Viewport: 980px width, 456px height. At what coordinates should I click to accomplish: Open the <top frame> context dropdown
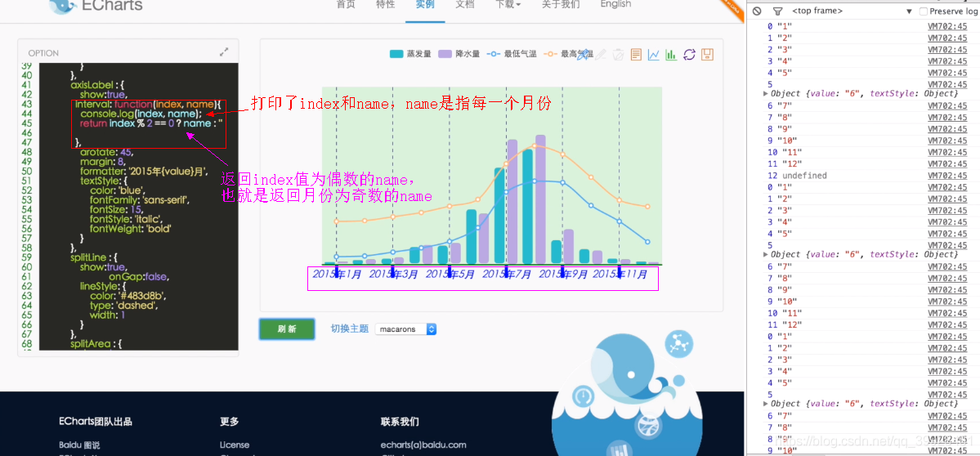point(852,11)
